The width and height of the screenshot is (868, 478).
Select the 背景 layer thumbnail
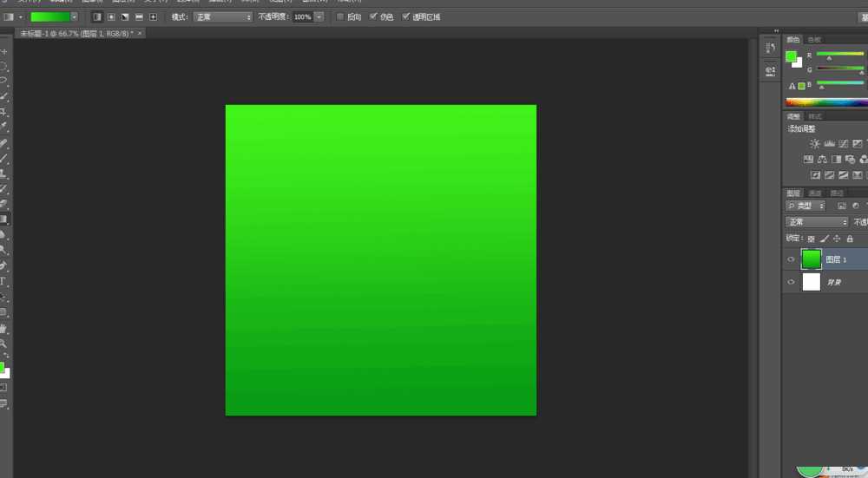812,283
